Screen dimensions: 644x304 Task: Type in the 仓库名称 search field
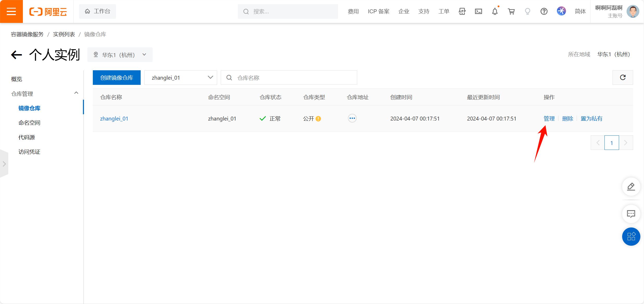289,77
